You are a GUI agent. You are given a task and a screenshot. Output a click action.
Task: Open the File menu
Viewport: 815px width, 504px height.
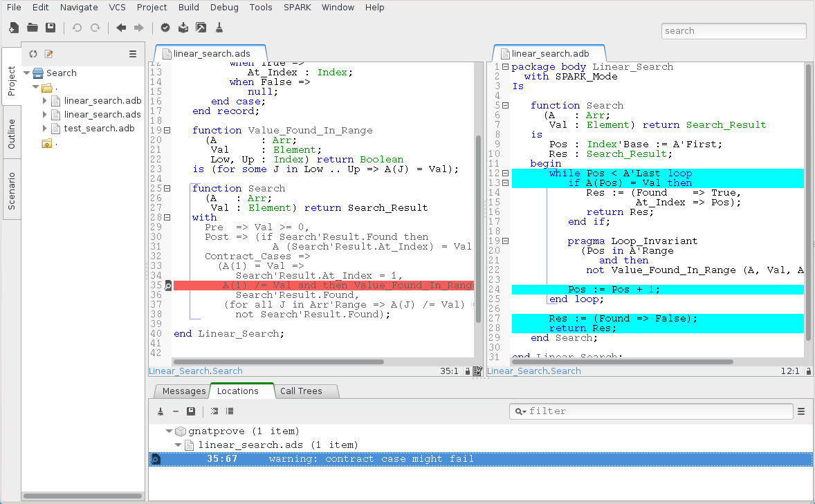pos(14,8)
